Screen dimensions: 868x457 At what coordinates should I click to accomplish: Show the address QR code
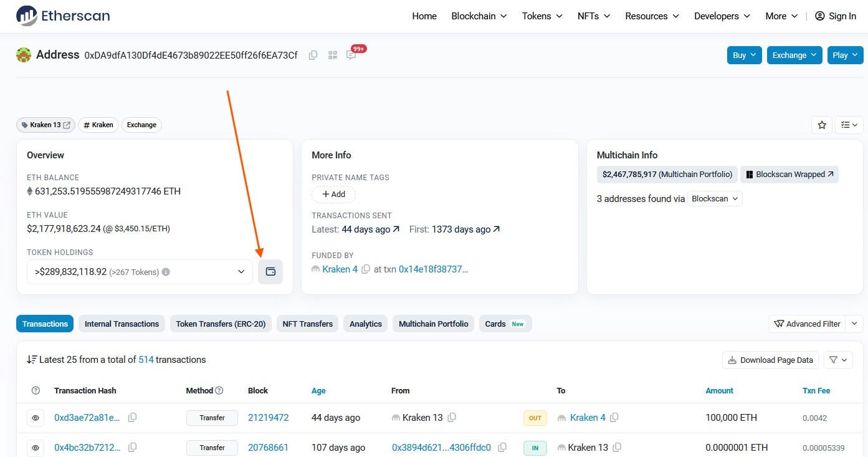coord(332,55)
